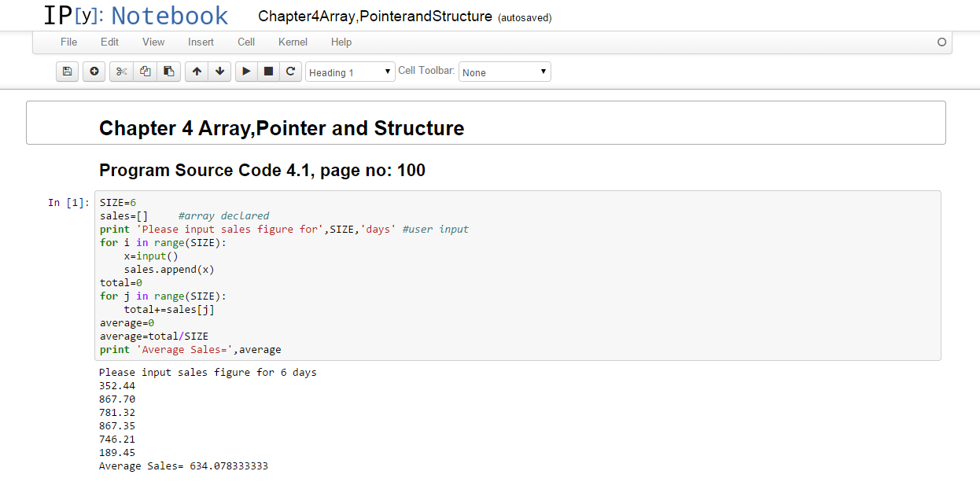Move cell down arrow icon
The image size is (980, 493).
coord(219,72)
